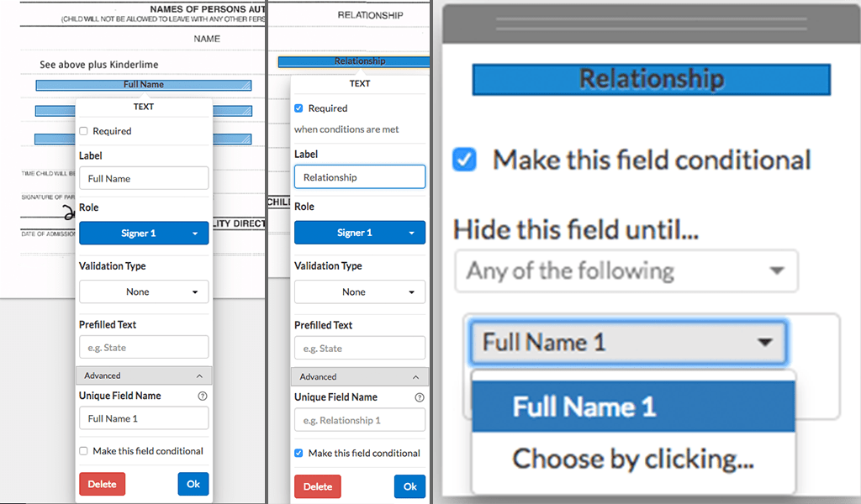Click the Label input containing 'Full Name'
861x504 pixels.
(144, 178)
